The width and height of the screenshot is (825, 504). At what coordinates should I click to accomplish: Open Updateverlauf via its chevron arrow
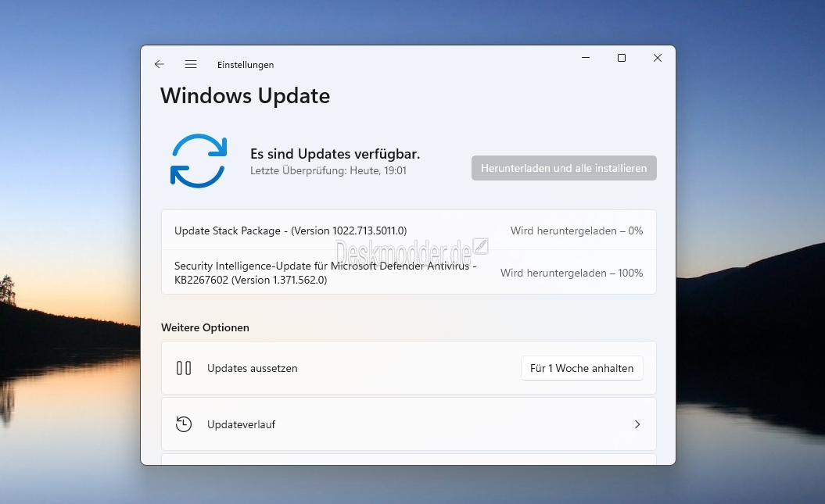click(637, 424)
